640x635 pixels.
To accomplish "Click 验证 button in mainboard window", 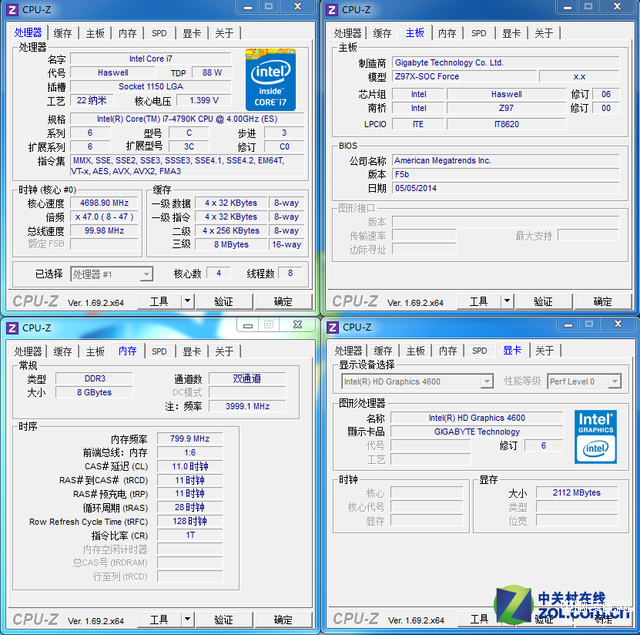I will click(x=544, y=302).
